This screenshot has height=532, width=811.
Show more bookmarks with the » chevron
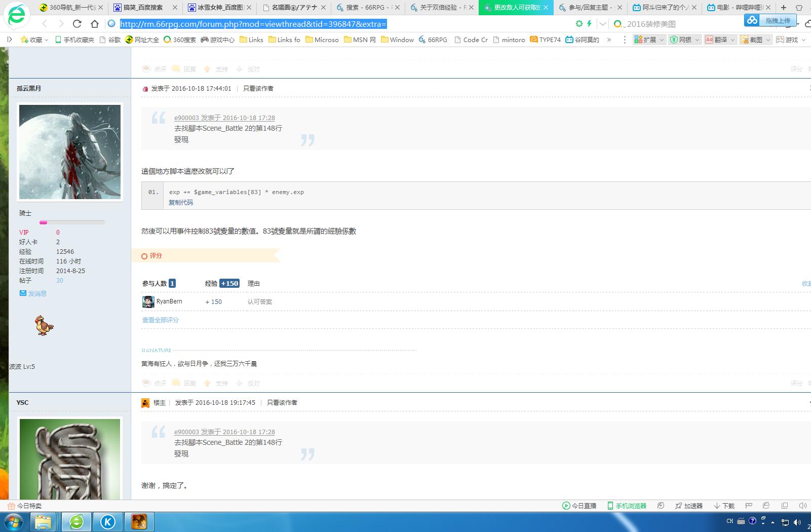coord(609,40)
